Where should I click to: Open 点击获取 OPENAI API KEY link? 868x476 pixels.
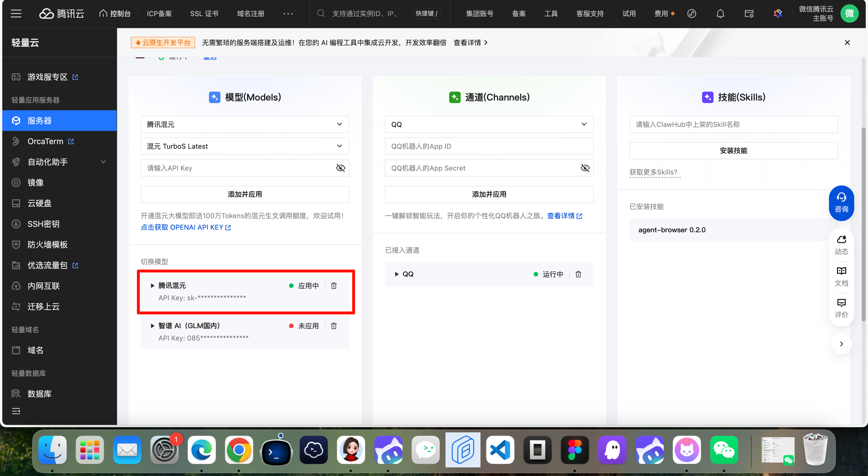point(185,227)
